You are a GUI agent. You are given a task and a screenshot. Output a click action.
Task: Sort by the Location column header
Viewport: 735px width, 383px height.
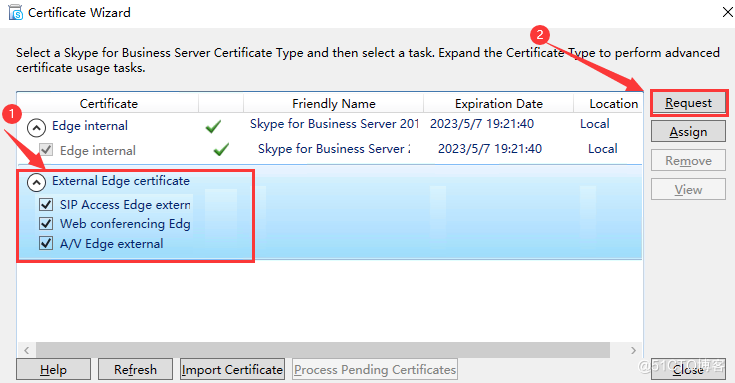608,103
